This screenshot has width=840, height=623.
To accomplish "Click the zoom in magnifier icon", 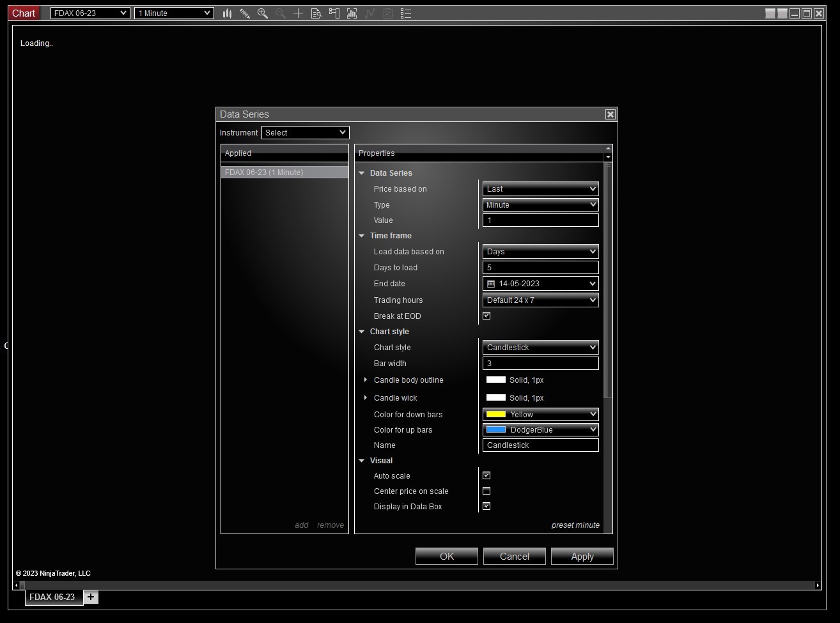I will [263, 13].
